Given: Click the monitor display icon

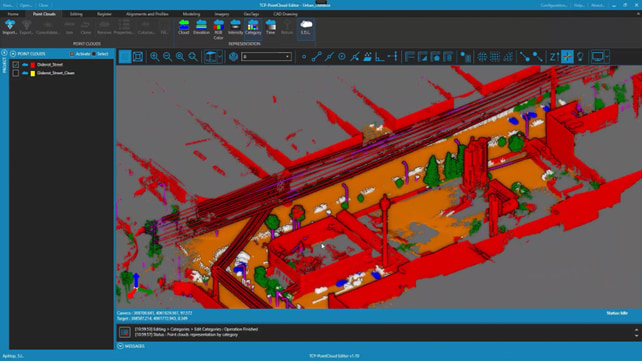Looking at the screenshot, I should (597, 56).
